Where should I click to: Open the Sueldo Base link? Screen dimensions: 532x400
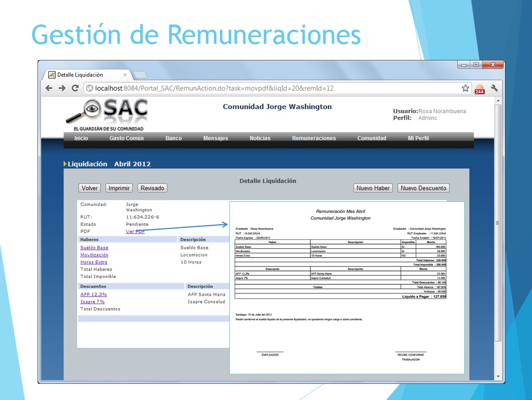[94, 248]
